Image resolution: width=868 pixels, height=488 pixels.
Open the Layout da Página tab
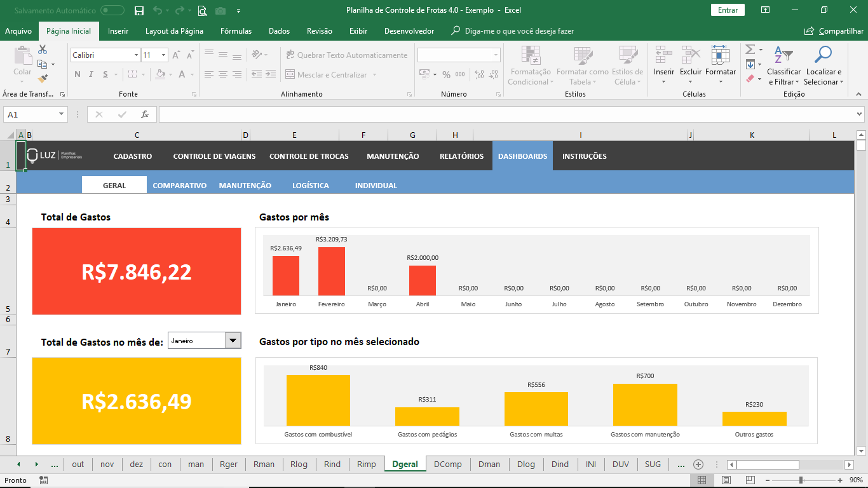point(174,31)
